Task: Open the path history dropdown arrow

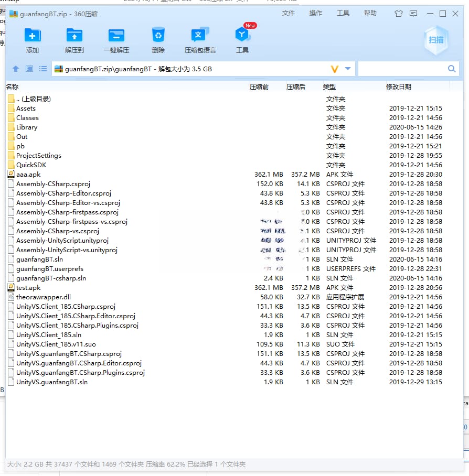Action: point(348,69)
